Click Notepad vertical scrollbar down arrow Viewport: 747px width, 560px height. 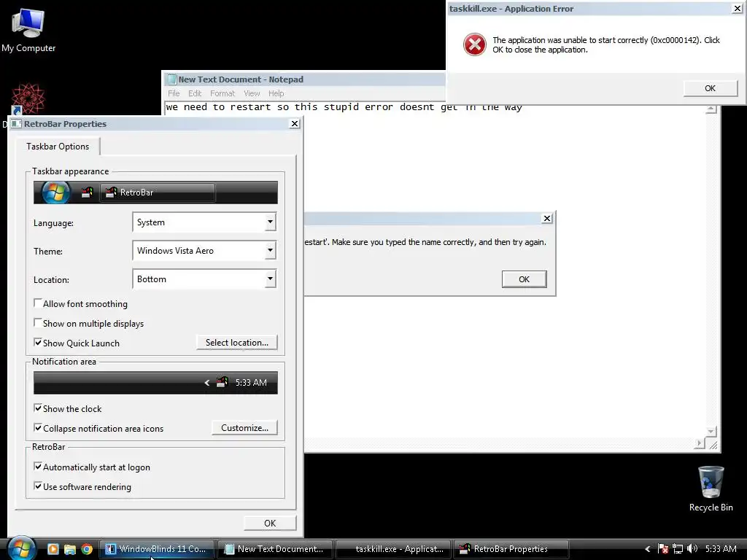click(711, 432)
